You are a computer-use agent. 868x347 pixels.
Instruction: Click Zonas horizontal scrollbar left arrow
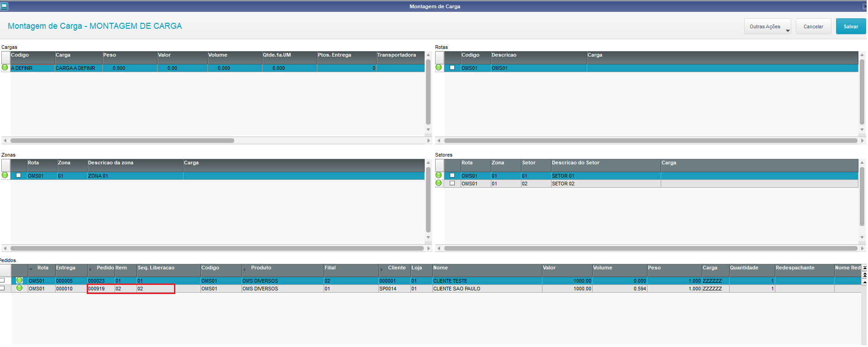[5, 248]
